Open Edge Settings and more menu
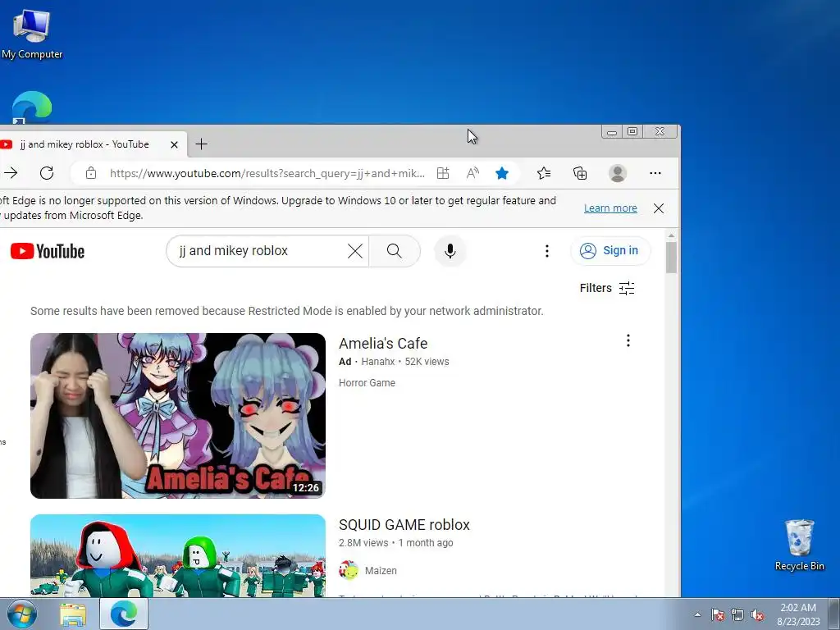840x630 pixels. (x=655, y=173)
